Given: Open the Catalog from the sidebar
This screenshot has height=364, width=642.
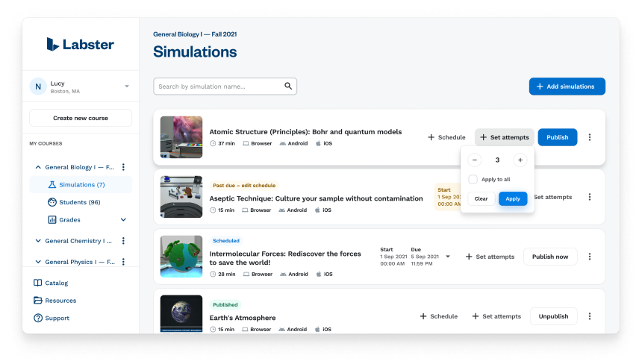Looking at the screenshot, I should pyautogui.click(x=56, y=283).
